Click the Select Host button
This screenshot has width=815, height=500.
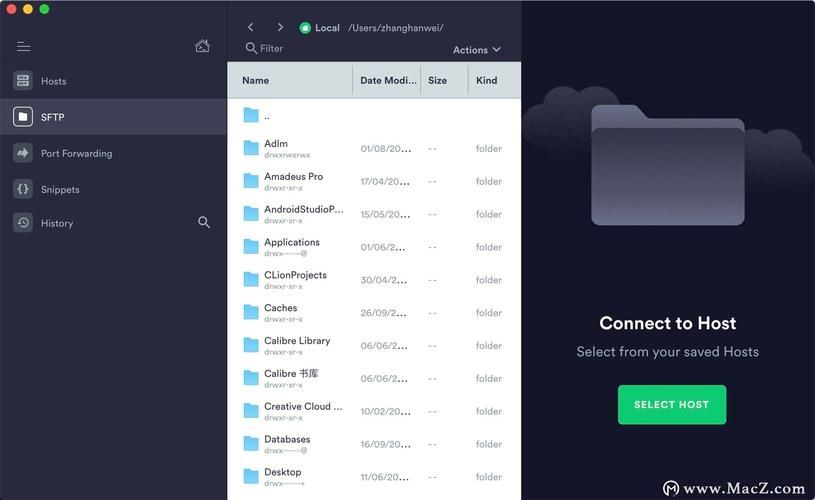(672, 404)
